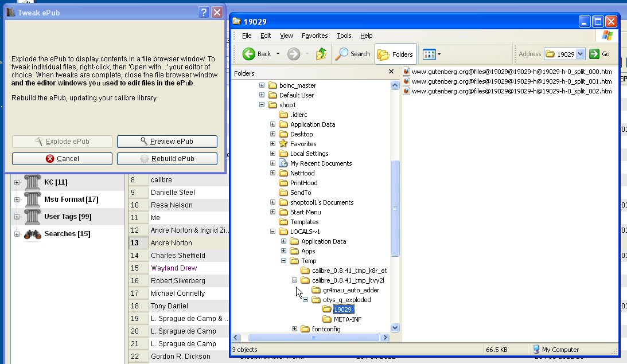Click the Rebuild ePub button
The width and height of the screenshot is (627, 364).
pyautogui.click(x=167, y=159)
